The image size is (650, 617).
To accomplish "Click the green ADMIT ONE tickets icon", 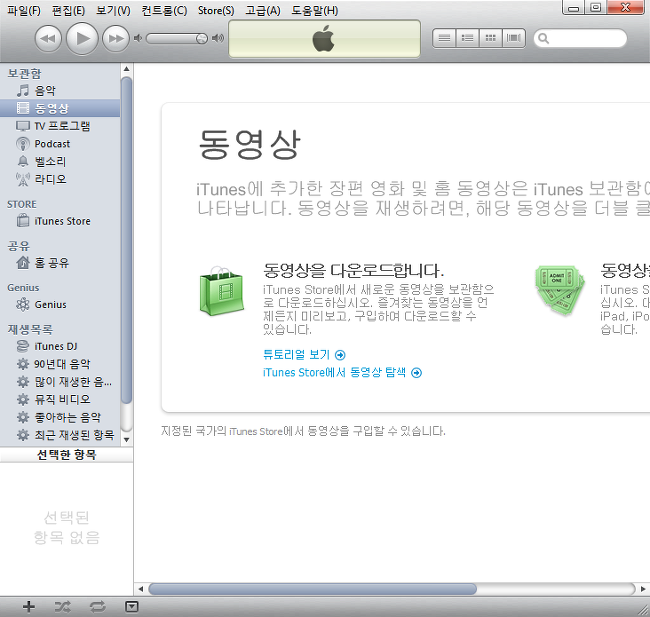I will [x=560, y=290].
